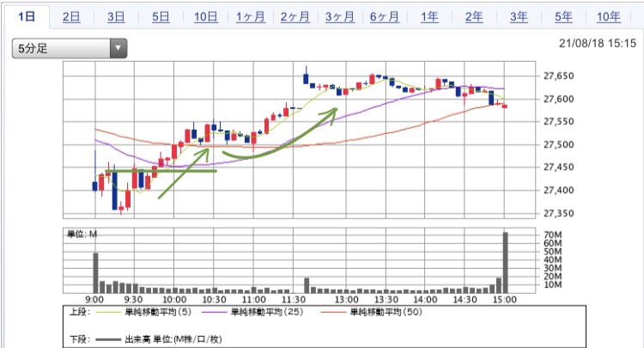
Task: Click the 27,600 price axis label
Action: click(x=559, y=99)
